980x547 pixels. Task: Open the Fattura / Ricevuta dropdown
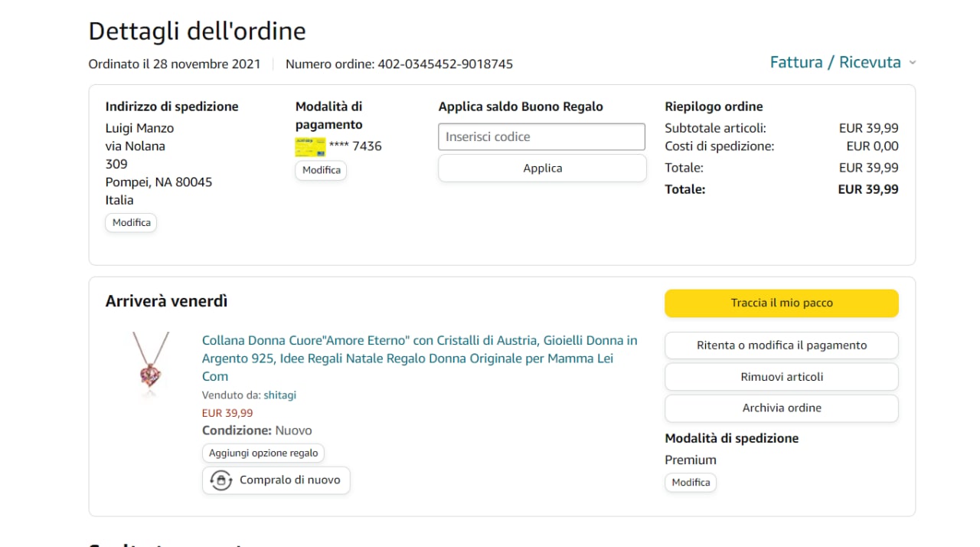835,63
